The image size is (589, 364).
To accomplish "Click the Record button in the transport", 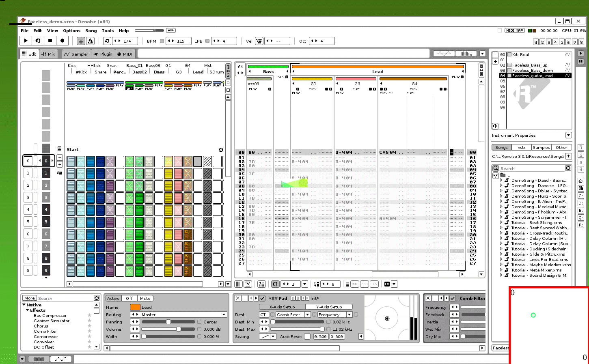I will tap(62, 41).
